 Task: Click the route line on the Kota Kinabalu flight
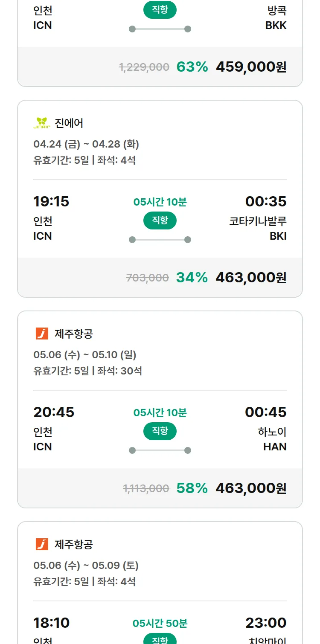click(160, 240)
